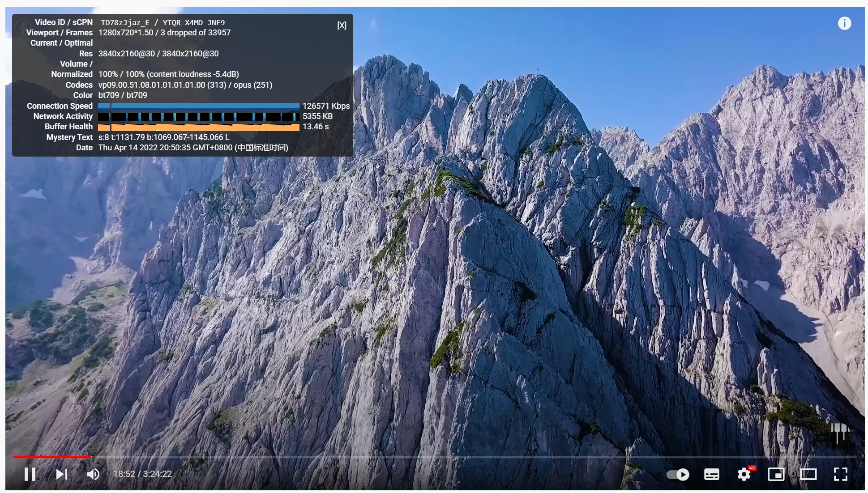Click the Connection Speed blue graph
The height and width of the screenshot is (493, 868).
coord(198,106)
